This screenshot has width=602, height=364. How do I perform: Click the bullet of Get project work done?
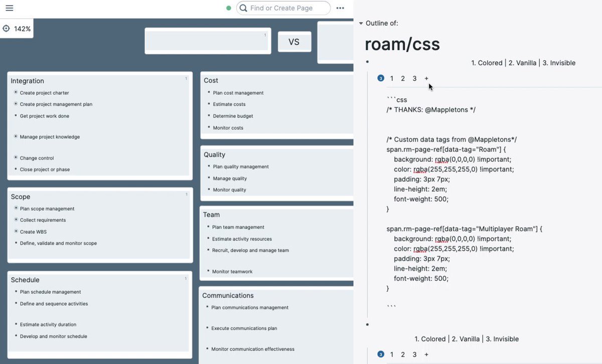[x=16, y=115]
